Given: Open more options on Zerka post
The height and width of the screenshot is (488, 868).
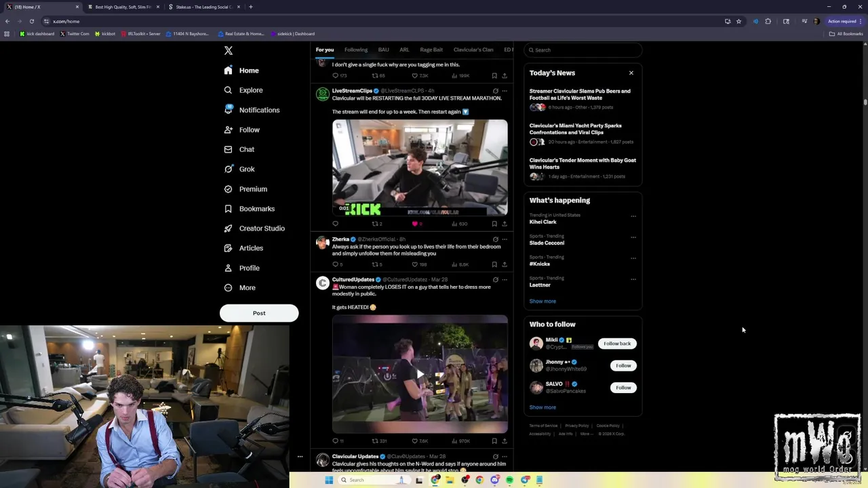Looking at the screenshot, I should click(504, 239).
